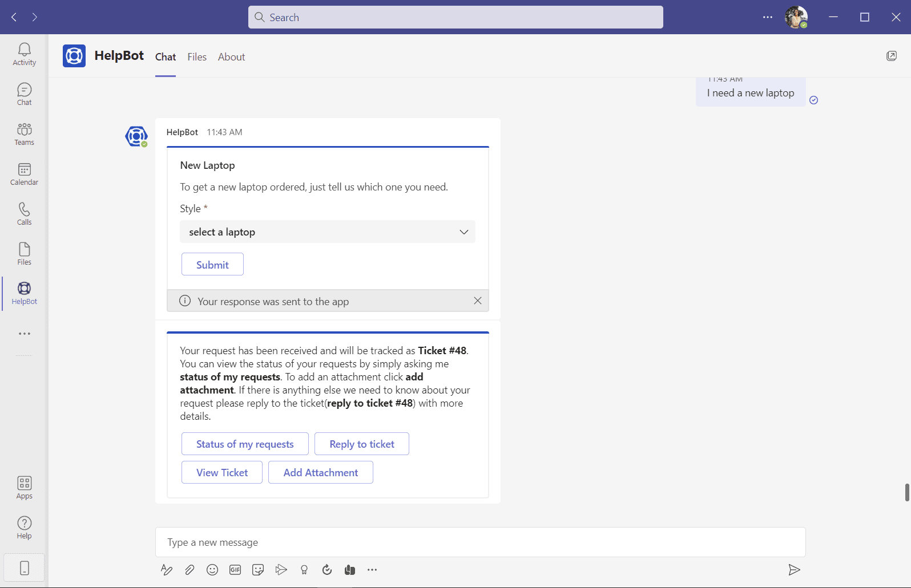Show more added apps ellipsis in sidebar
The image size is (911, 588).
coord(24,334)
